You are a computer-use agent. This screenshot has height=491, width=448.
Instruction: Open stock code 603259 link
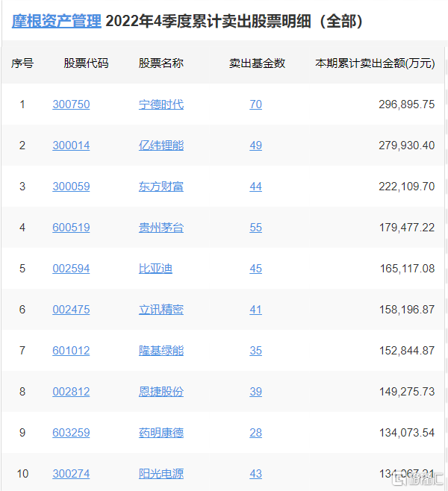71,433
